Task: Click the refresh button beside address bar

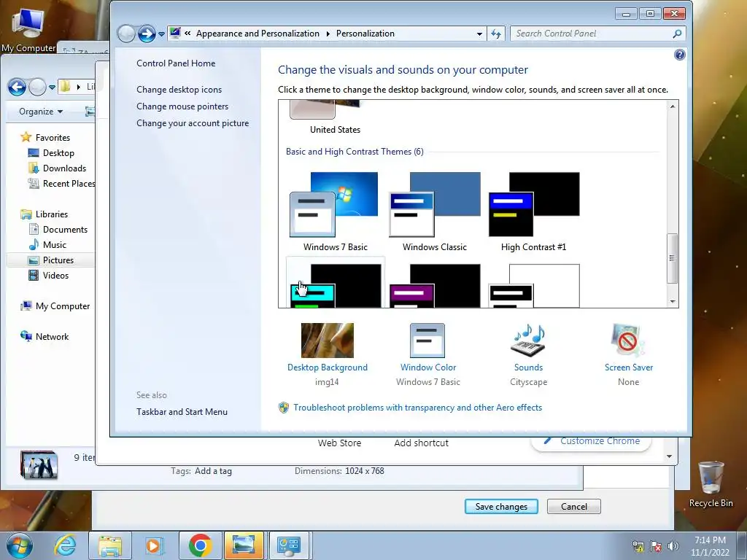Action: (496, 34)
